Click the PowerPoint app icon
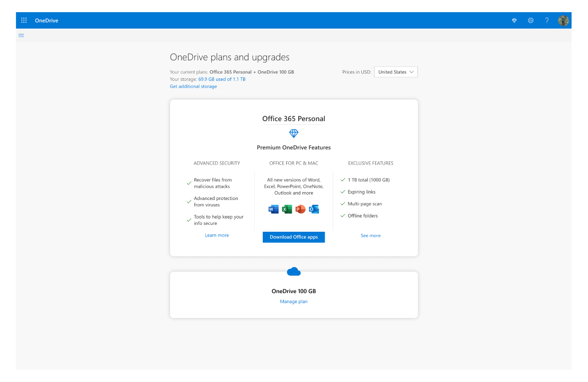This screenshot has width=588, height=382. click(x=300, y=210)
